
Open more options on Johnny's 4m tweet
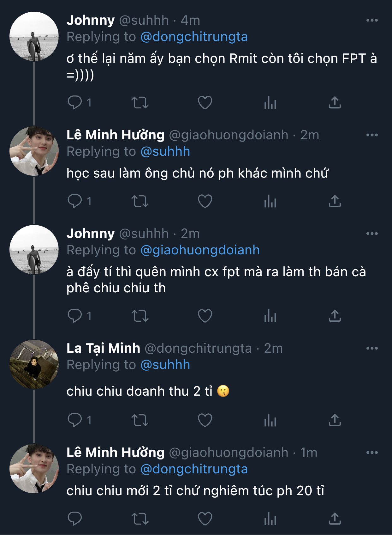pos(372,20)
